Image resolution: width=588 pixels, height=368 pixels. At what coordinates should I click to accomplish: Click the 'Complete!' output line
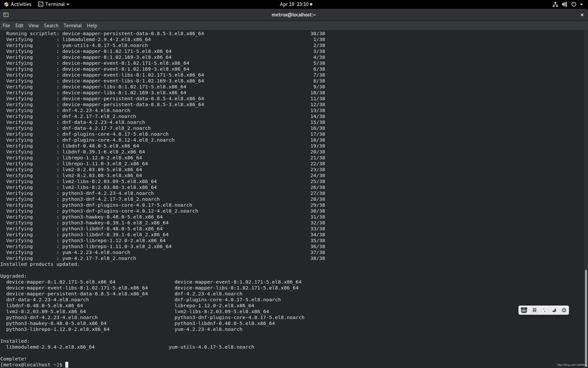click(x=13, y=359)
